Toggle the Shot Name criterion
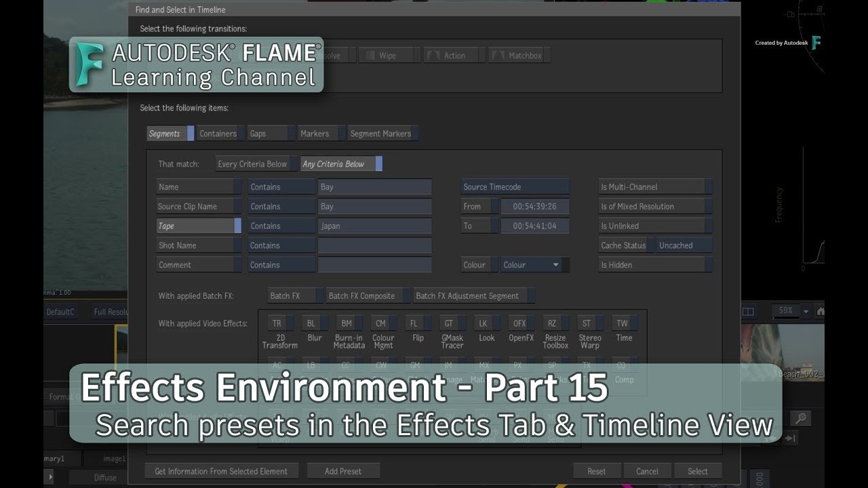Screen dimensions: 868x488 [x=199, y=245]
